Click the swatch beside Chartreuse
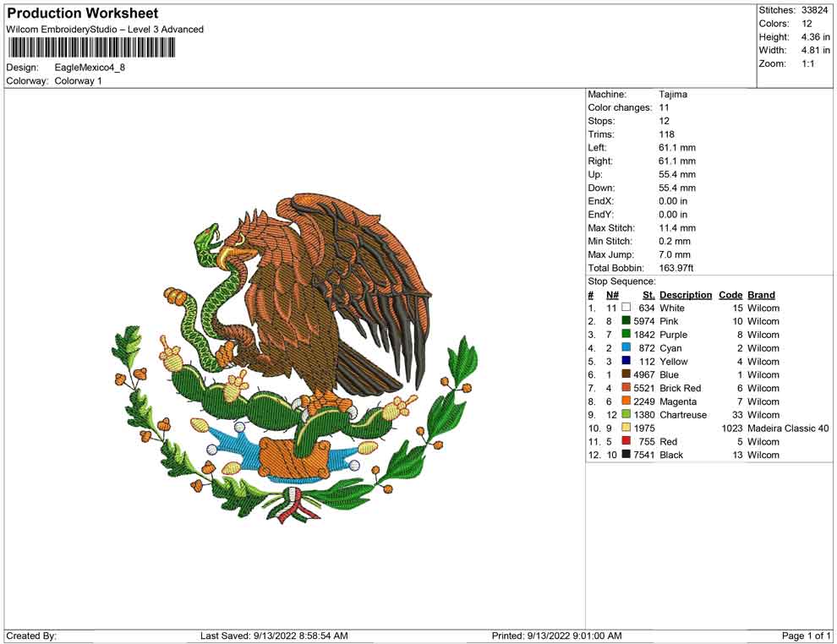The width and height of the screenshot is (837, 644). (626, 414)
